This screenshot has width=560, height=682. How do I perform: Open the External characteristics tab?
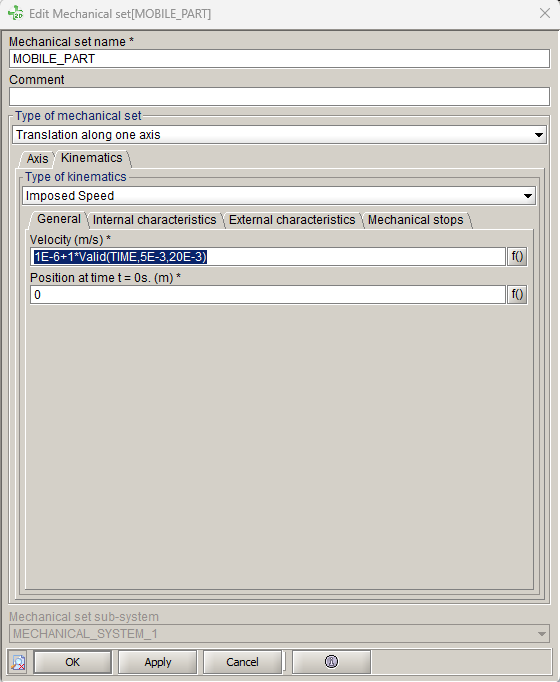pos(292,220)
